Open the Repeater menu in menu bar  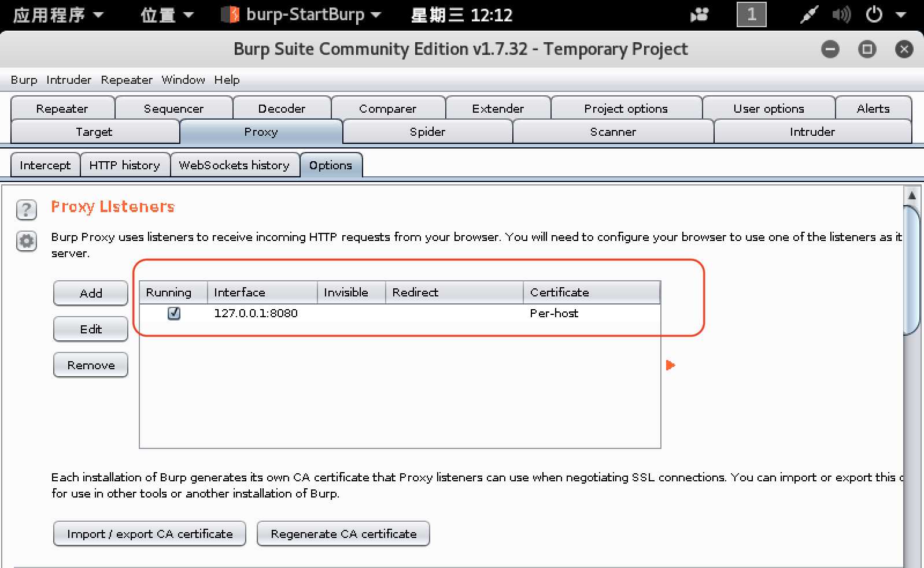tap(127, 80)
